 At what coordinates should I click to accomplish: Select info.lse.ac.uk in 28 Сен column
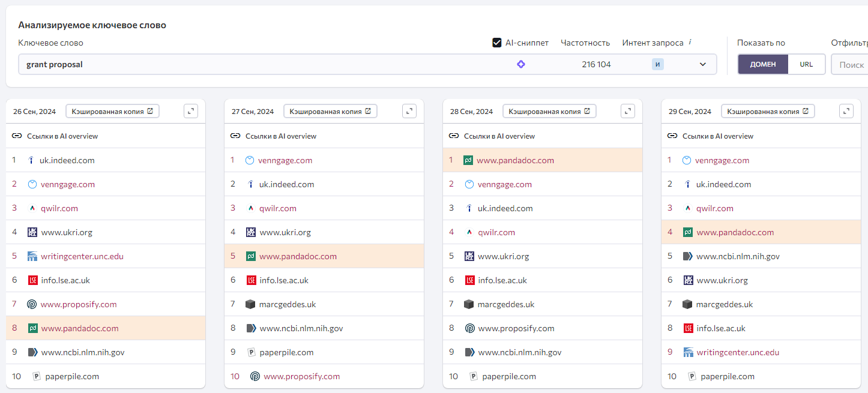[502, 280]
